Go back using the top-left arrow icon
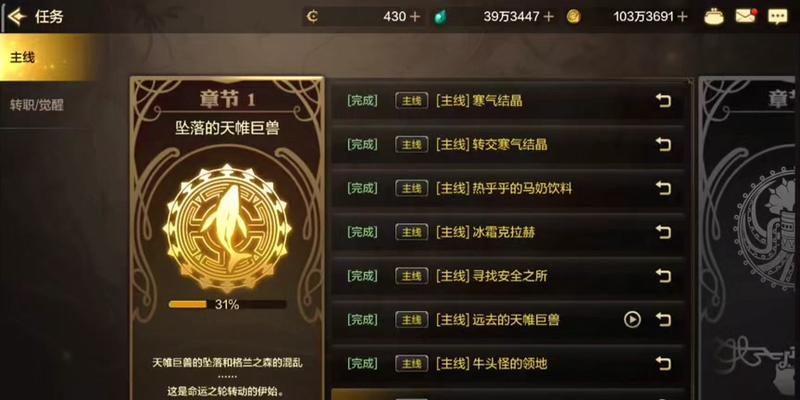Viewport: 800px width, 400px height. tap(16, 17)
